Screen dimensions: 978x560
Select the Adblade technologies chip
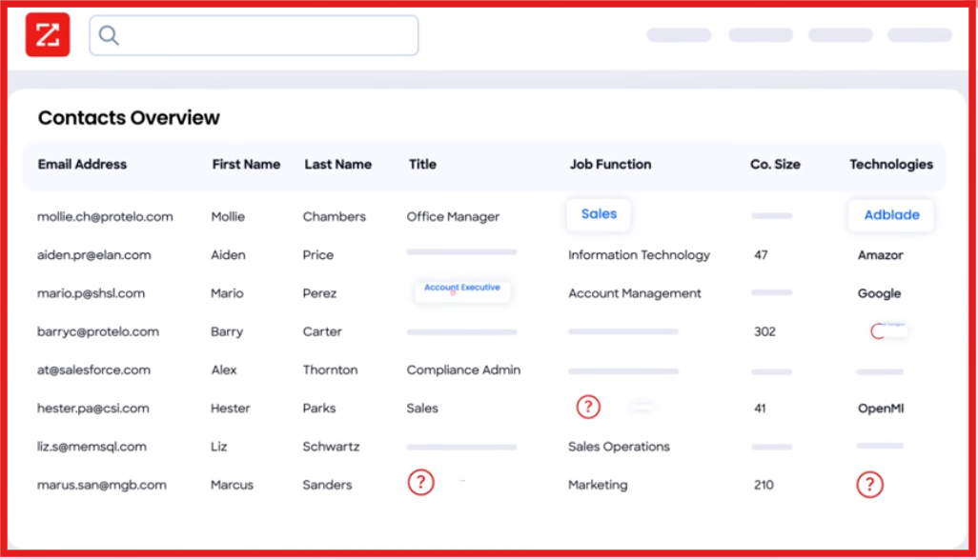point(891,215)
